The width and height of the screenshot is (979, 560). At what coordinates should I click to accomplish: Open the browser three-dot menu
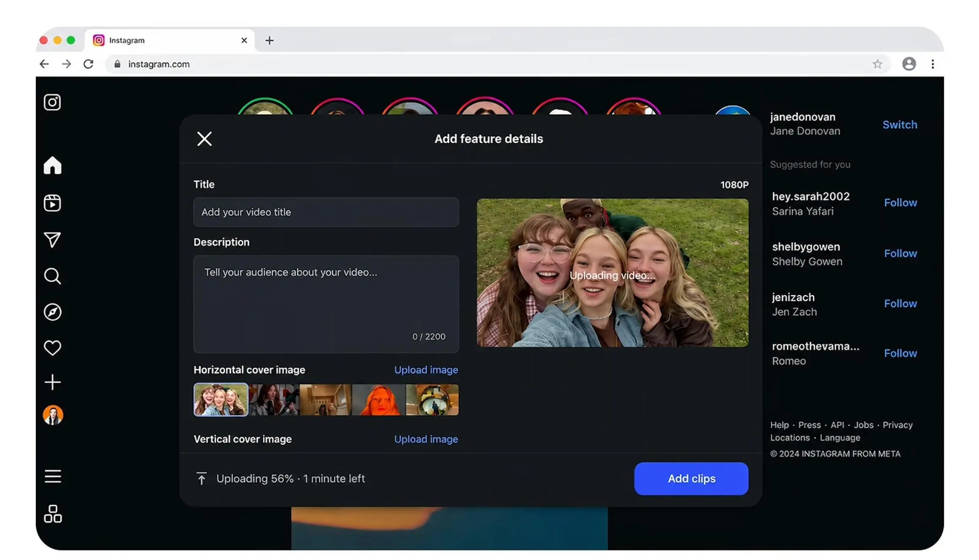(933, 64)
